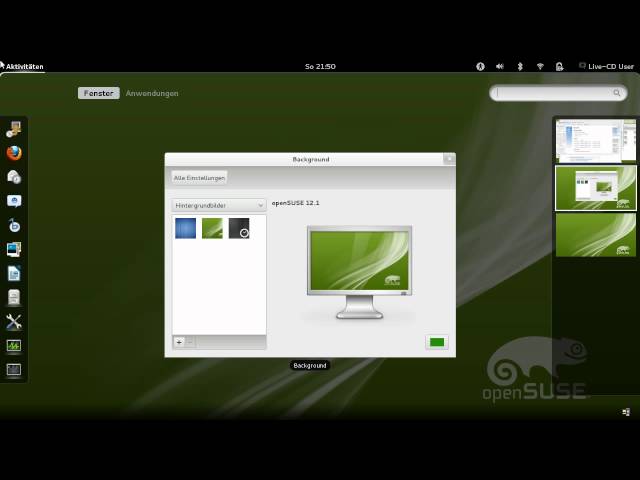
Task: Open the volume control in top bar
Action: [500, 66]
